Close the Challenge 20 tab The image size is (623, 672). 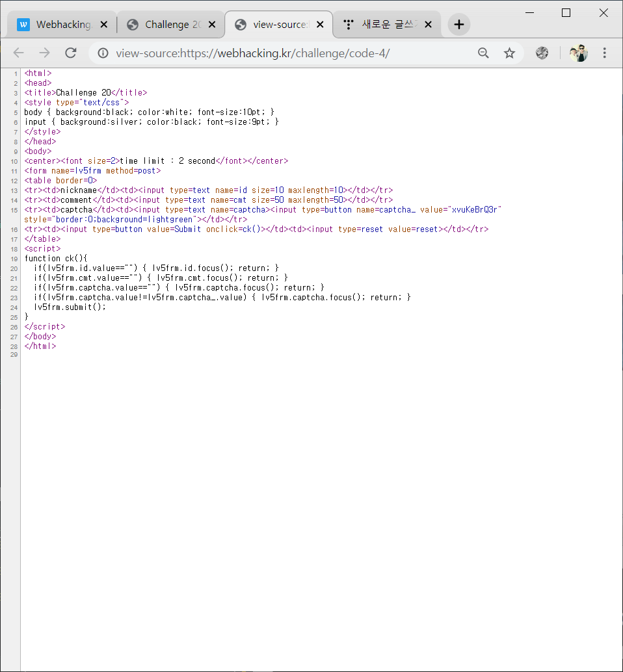point(212,25)
